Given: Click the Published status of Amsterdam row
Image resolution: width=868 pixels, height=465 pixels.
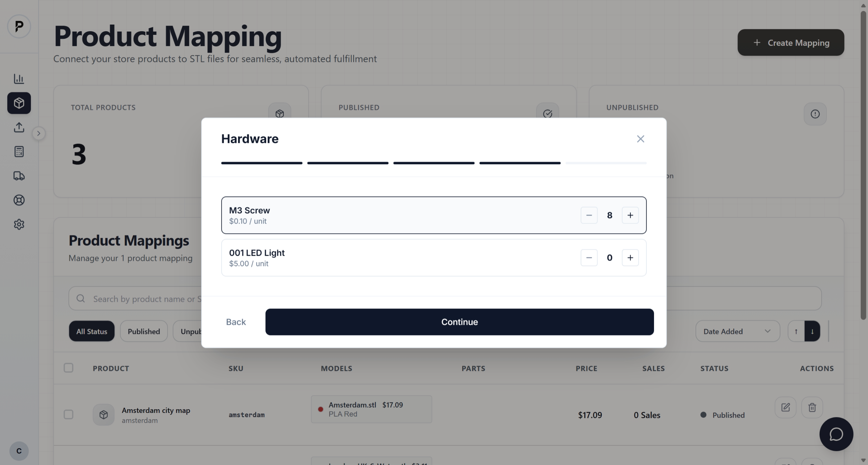Looking at the screenshot, I should [722, 415].
